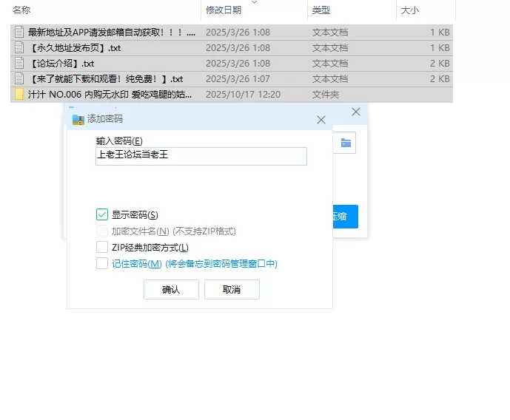Click the browse folder icon behind the dialog
Screen dimensions: 510x420
pos(346,143)
